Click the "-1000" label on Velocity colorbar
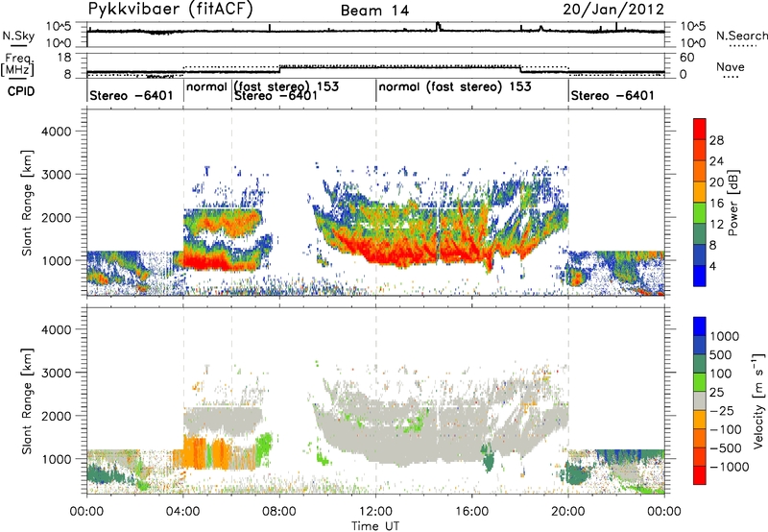Viewport: 768px width, 532px height. tap(729, 467)
